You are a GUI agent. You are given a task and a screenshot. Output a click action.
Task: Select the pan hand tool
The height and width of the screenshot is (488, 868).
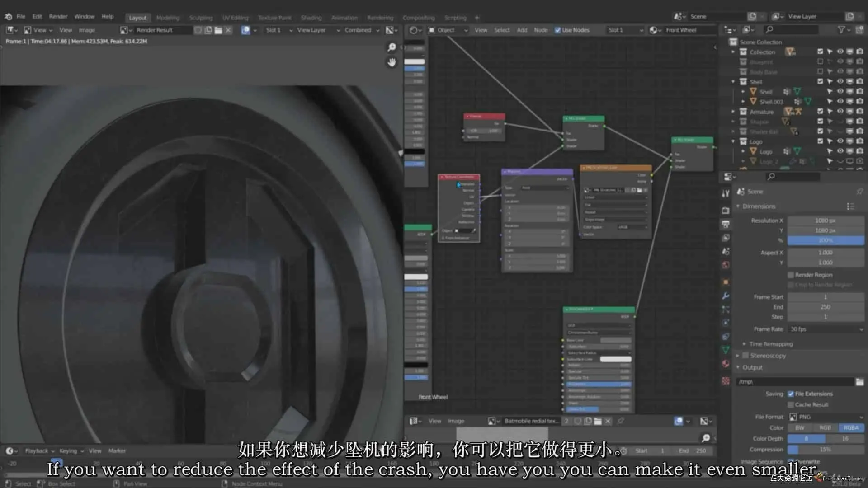392,62
